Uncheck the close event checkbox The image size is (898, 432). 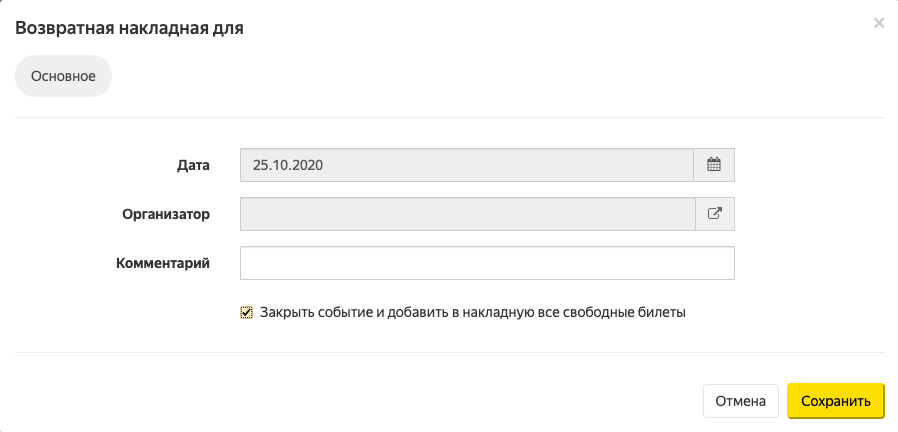246,312
